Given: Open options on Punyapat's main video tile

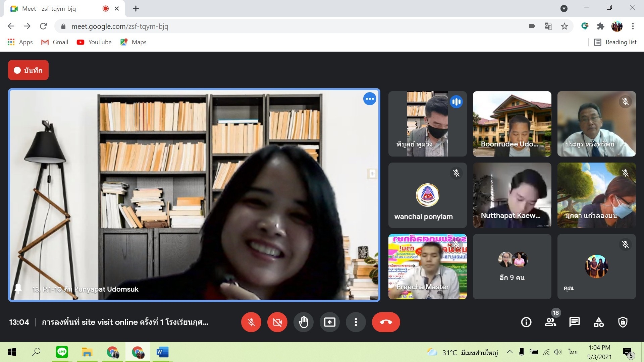Looking at the screenshot, I should click(370, 99).
